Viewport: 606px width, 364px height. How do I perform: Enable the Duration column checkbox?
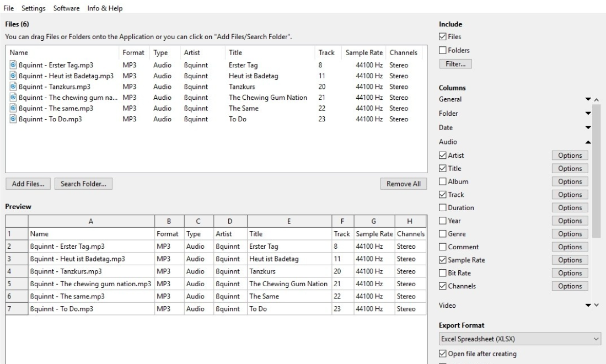(443, 208)
